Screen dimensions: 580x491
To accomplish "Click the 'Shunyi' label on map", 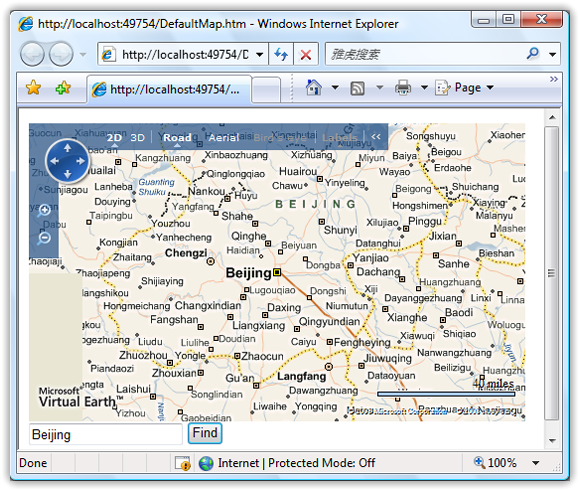I will point(340,230).
